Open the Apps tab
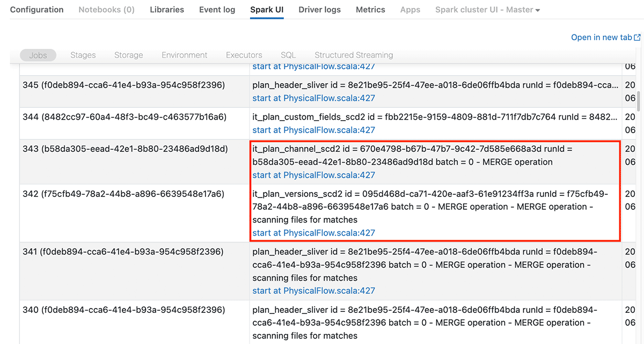Image resolution: width=644 pixels, height=344 pixels. (x=410, y=10)
